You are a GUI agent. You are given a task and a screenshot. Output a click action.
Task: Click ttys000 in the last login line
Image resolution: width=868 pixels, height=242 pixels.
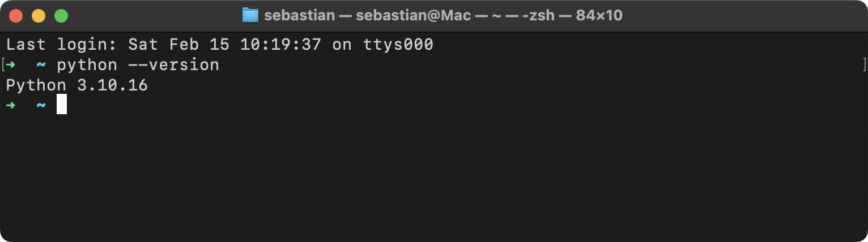click(x=398, y=45)
